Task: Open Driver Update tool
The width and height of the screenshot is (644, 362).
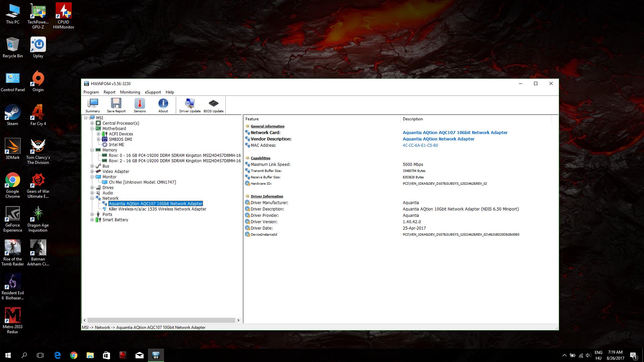Action: coord(190,105)
